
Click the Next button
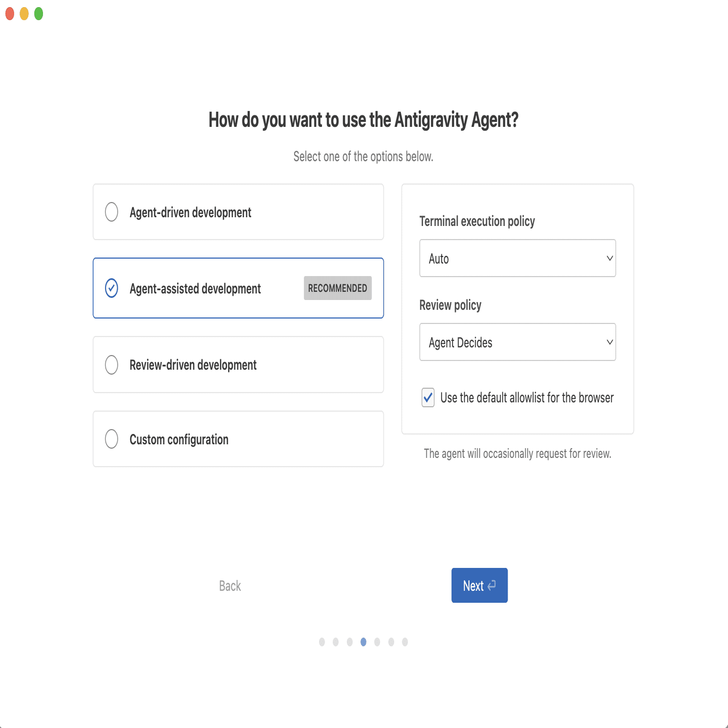coord(479,585)
